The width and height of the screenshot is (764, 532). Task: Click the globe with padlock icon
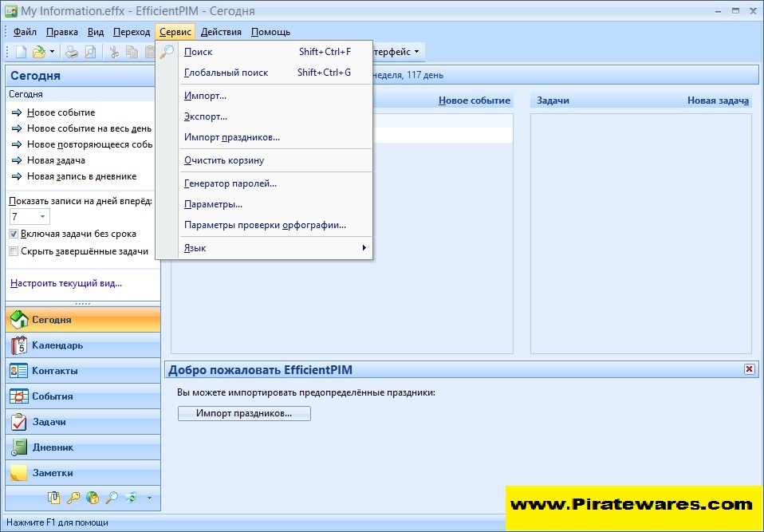(x=93, y=498)
